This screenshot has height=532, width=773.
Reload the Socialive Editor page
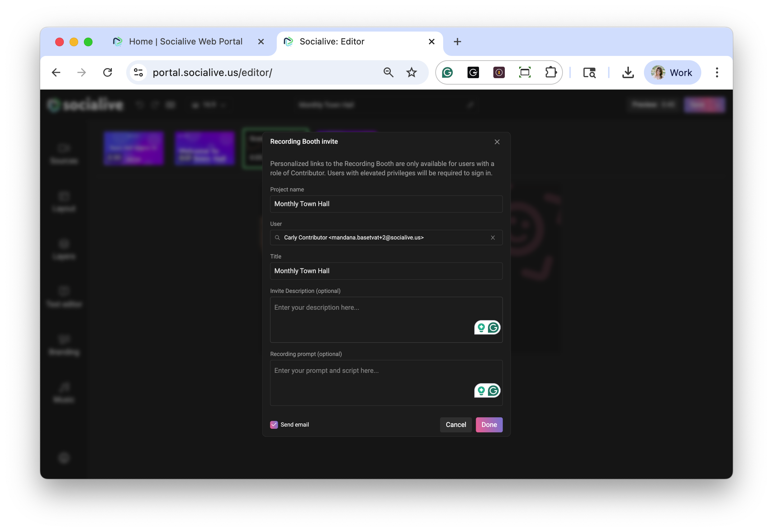click(x=108, y=73)
